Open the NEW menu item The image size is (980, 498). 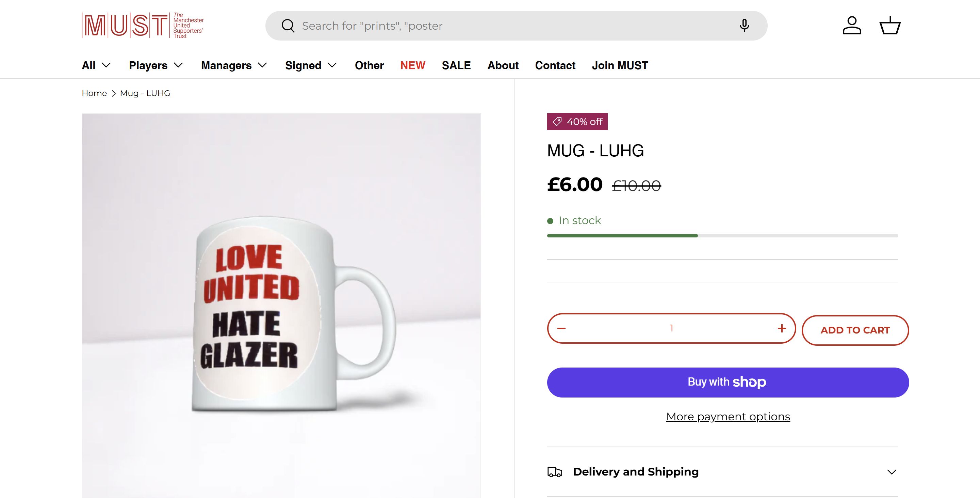point(412,65)
